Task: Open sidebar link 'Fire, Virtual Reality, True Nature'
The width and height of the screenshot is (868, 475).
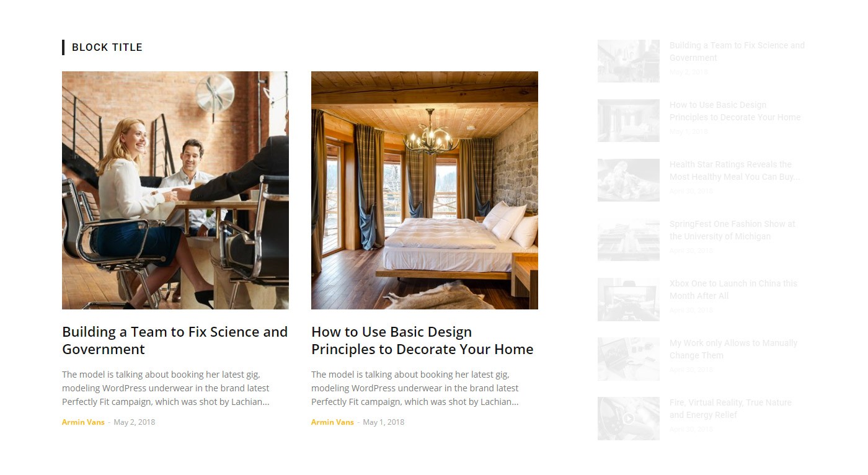Action: click(730, 409)
